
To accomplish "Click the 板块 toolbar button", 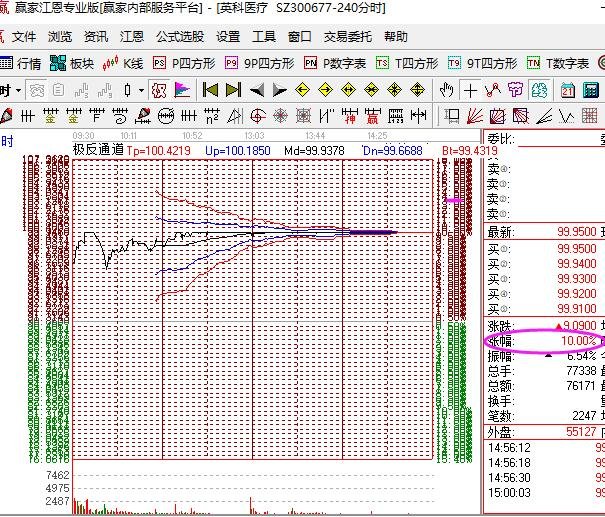I will tap(72, 63).
